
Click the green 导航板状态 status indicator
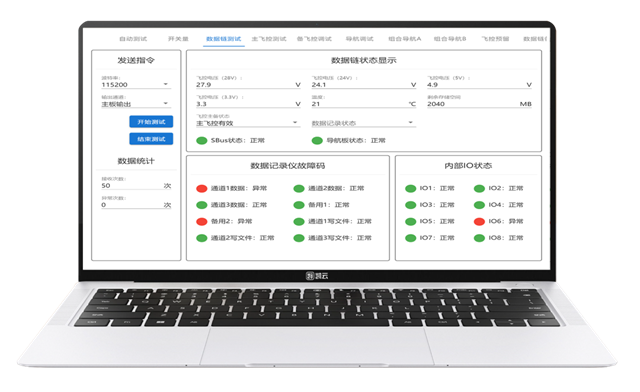[x=317, y=140]
